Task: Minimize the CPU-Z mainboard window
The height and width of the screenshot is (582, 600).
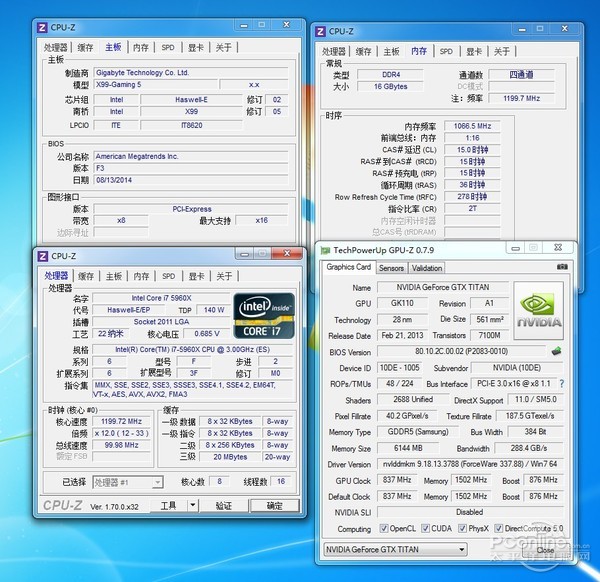Action: tap(244, 25)
